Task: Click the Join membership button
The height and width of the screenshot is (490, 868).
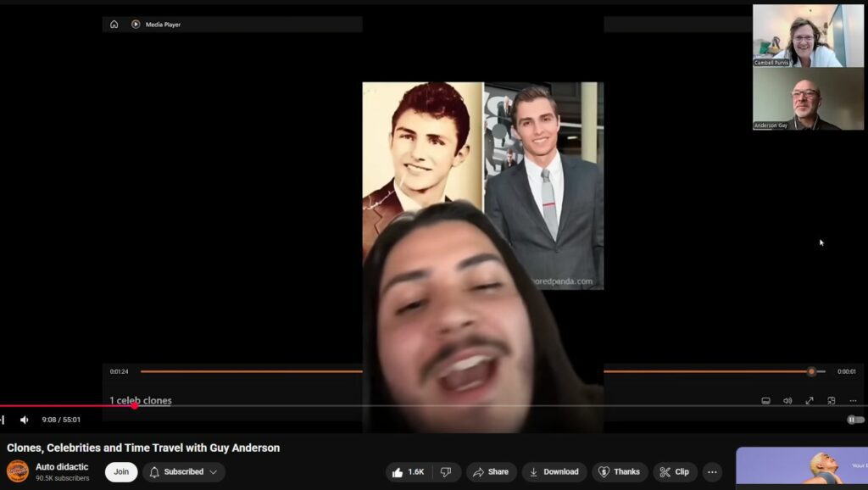Action: tap(121, 471)
